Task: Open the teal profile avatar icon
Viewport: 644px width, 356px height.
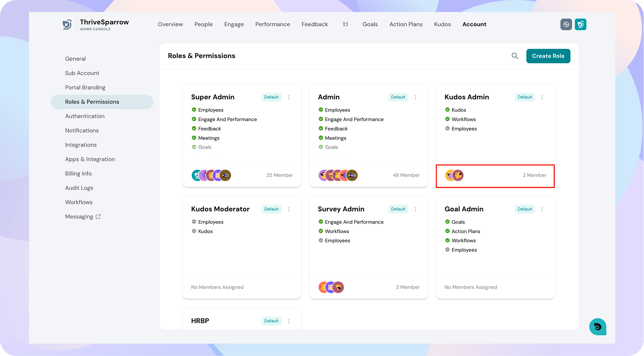Action: (x=580, y=24)
